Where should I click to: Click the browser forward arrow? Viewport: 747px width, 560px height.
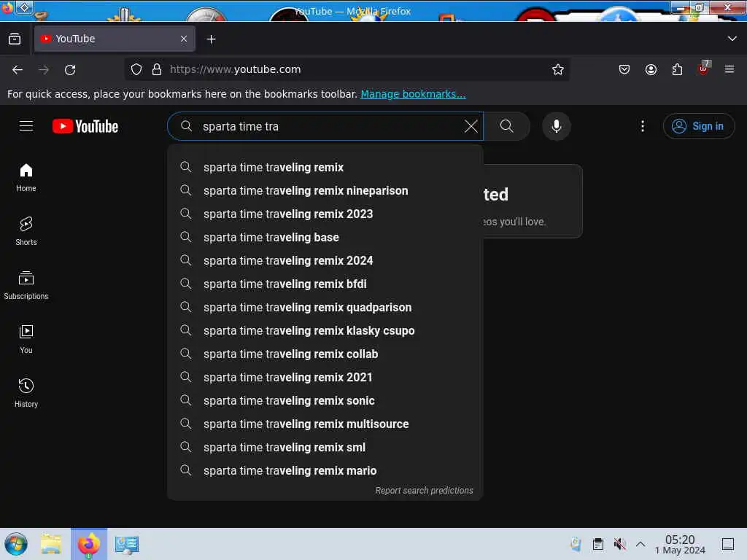point(44,70)
